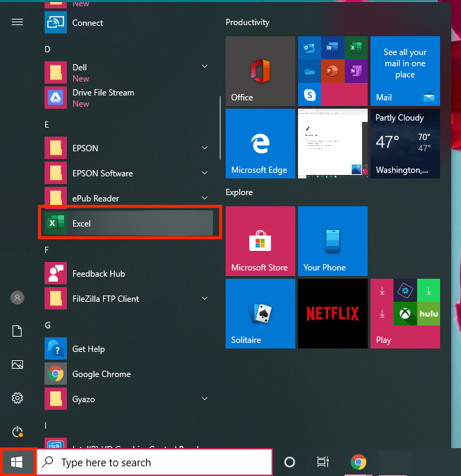The width and height of the screenshot is (461, 476).
Task: Open Cortana circle icon on taskbar
Action: click(x=290, y=462)
